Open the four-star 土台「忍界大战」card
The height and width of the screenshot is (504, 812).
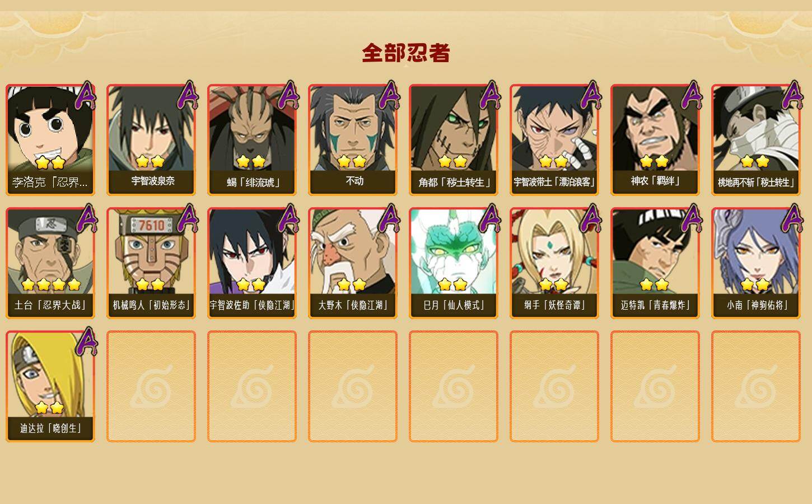point(50,263)
